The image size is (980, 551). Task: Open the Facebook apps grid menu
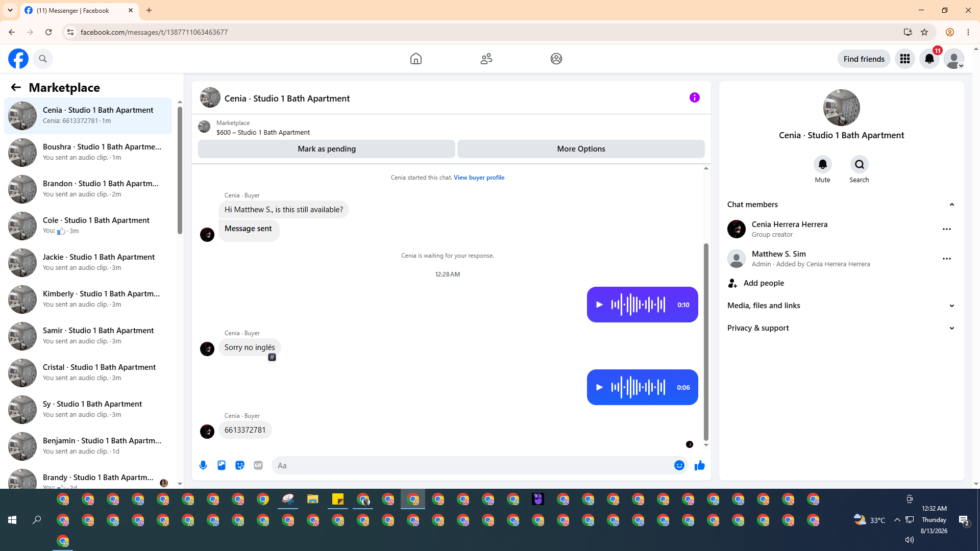(x=905, y=59)
